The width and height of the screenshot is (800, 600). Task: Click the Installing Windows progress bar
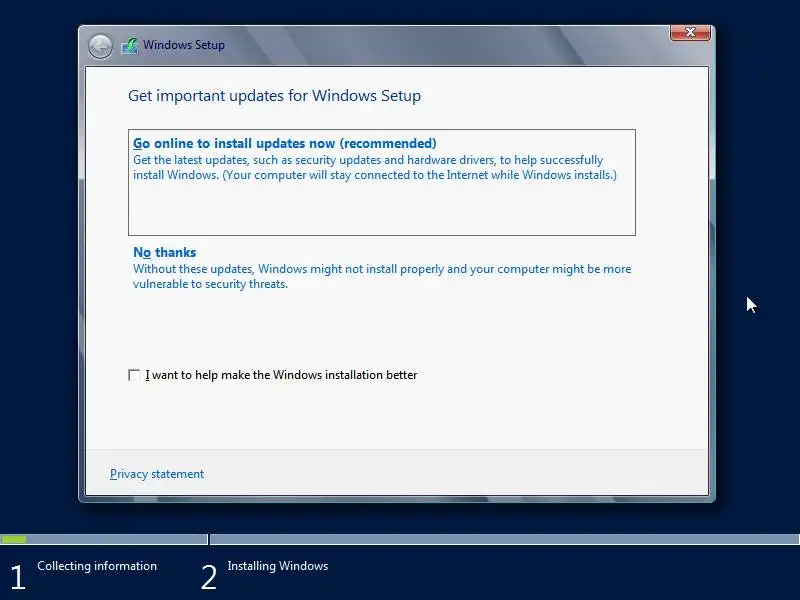(x=505, y=539)
